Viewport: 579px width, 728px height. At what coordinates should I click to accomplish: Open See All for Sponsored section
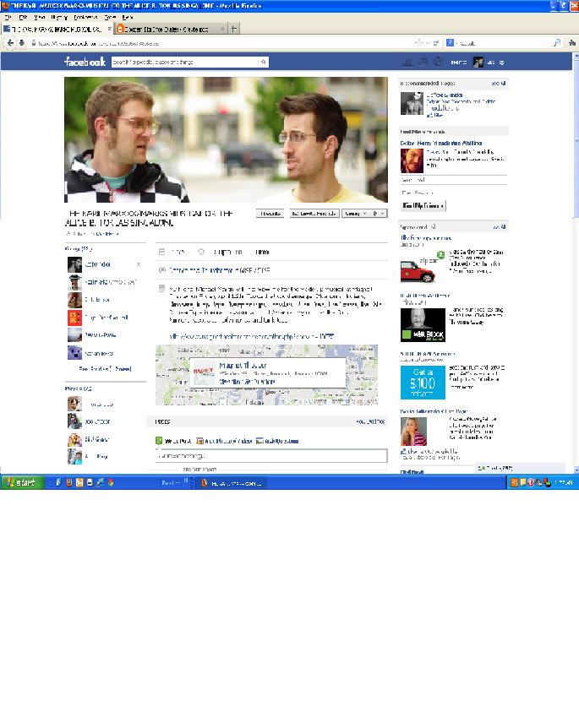(500, 227)
